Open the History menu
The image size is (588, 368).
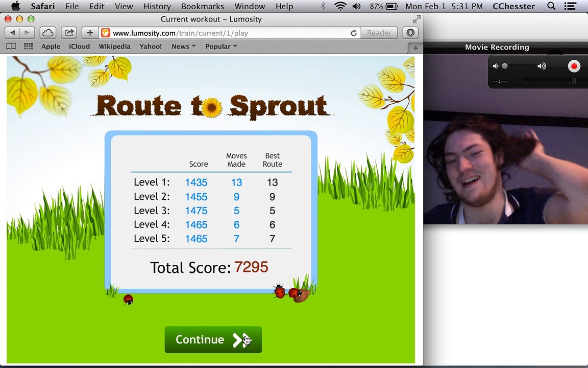pyautogui.click(x=157, y=6)
